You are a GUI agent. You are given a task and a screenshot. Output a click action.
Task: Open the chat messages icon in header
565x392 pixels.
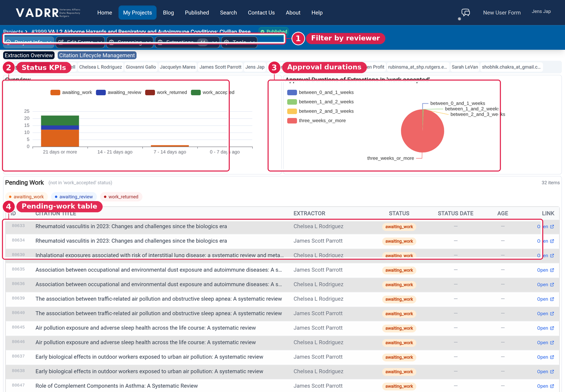point(466,13)
